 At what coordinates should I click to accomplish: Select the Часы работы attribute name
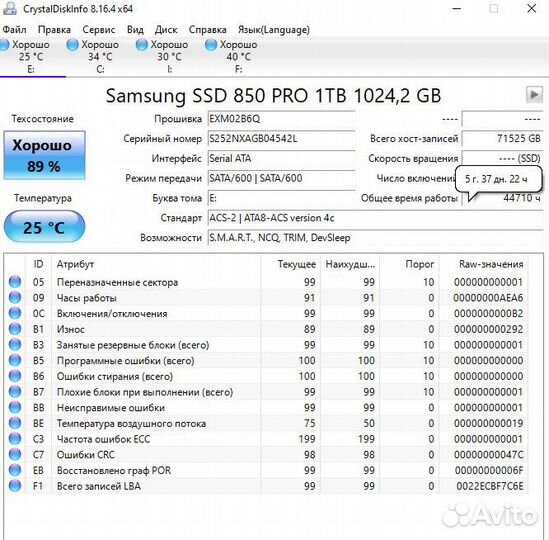pyautogui.click(x=86, y=298)
